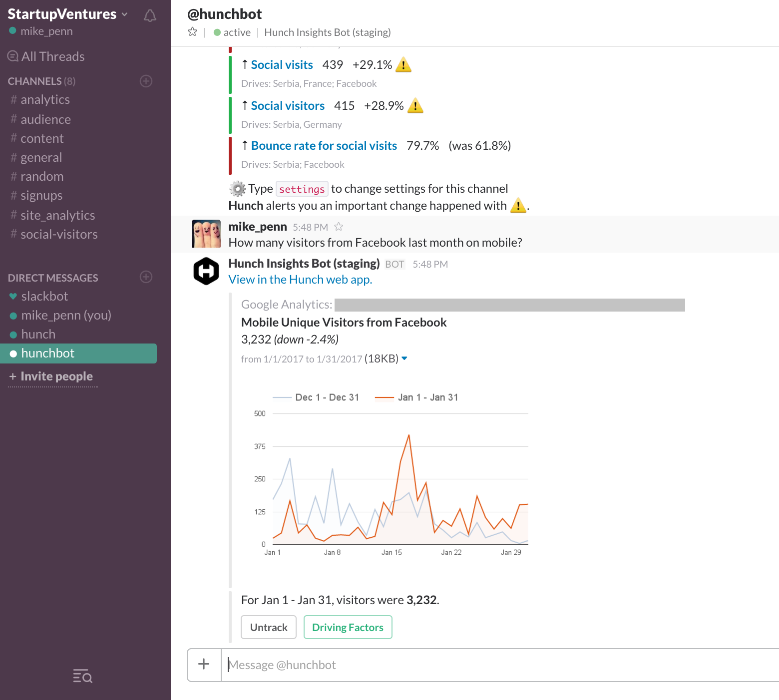Click the Hunch bot hexagon avatar
Screen dimensions: 779x700
click(206, 271)
